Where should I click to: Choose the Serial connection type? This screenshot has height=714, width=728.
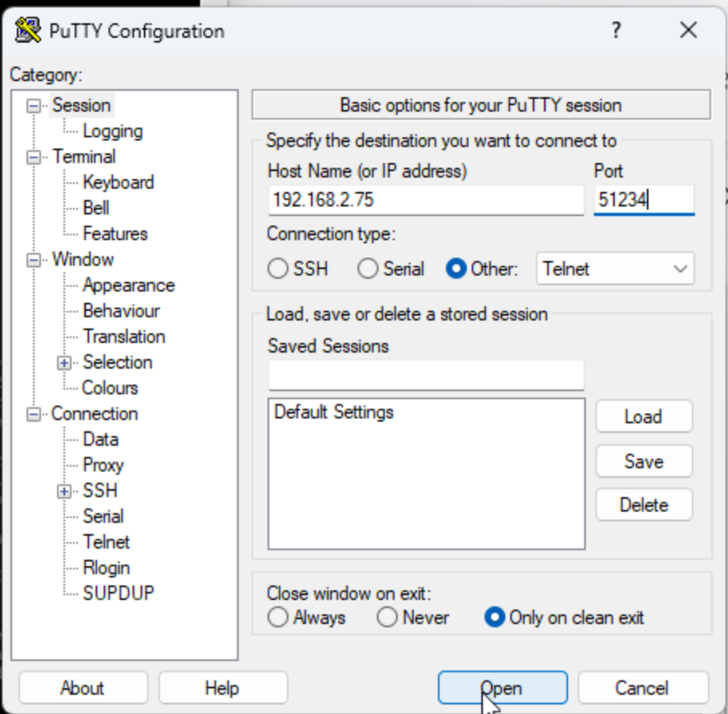(368, 269)
